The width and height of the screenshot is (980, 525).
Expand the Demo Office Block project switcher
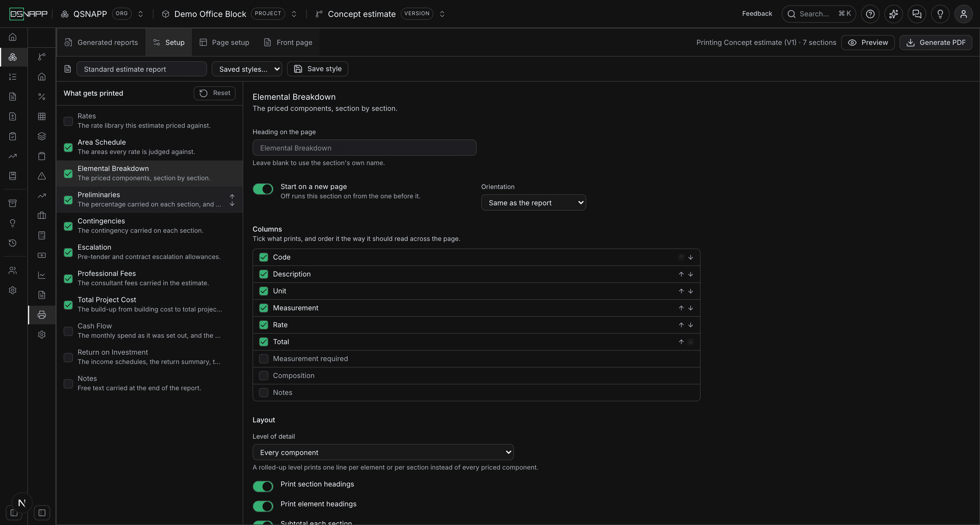(294, 14)
